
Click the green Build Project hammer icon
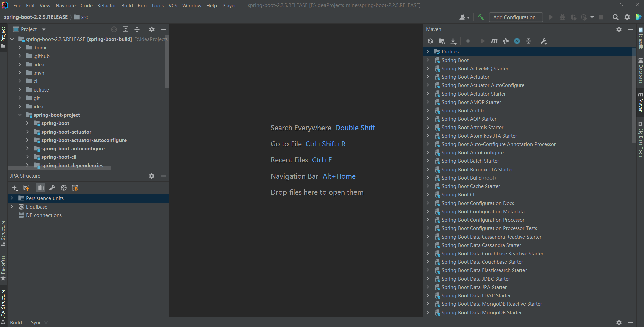click(x=481, y=17)
